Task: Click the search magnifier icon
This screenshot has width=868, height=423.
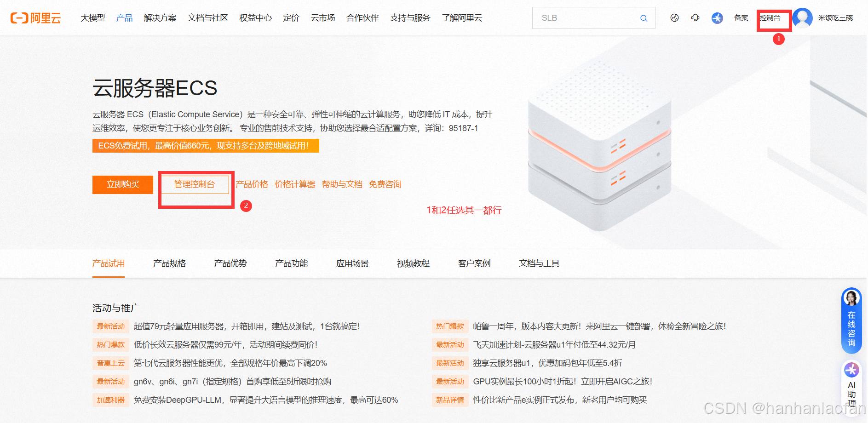Action: pyautogui.click(x=644, y=18)
